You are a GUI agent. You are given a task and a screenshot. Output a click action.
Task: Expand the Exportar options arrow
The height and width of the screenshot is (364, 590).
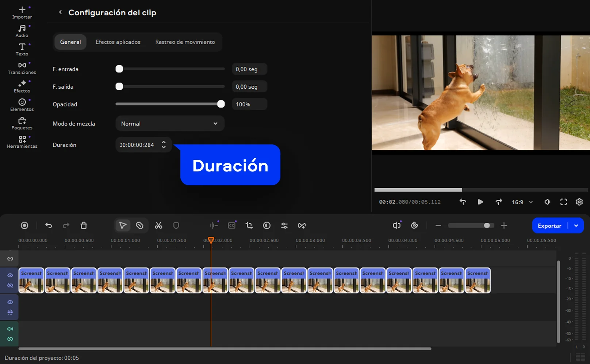576,225
